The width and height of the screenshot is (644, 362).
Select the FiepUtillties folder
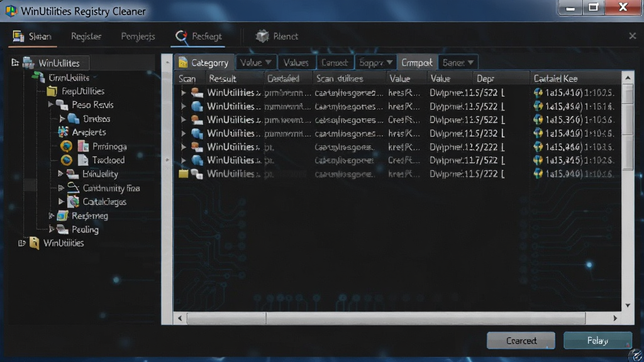[83, 91]
